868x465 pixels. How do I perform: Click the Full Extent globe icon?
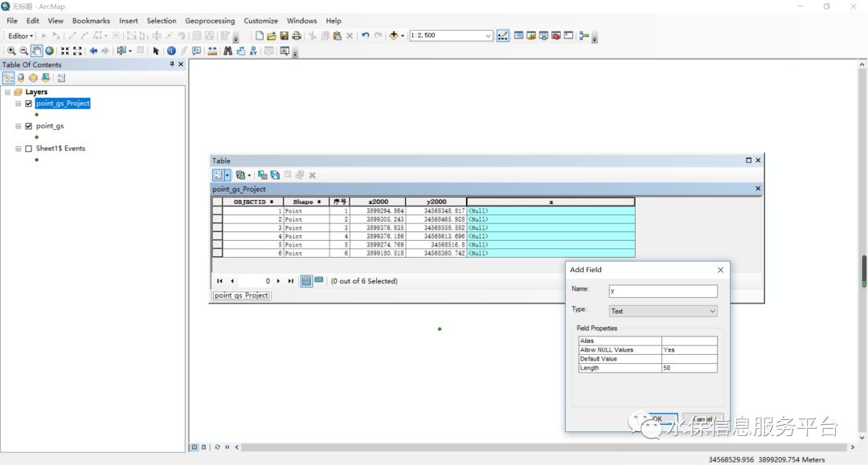click(x=49, y=51)
